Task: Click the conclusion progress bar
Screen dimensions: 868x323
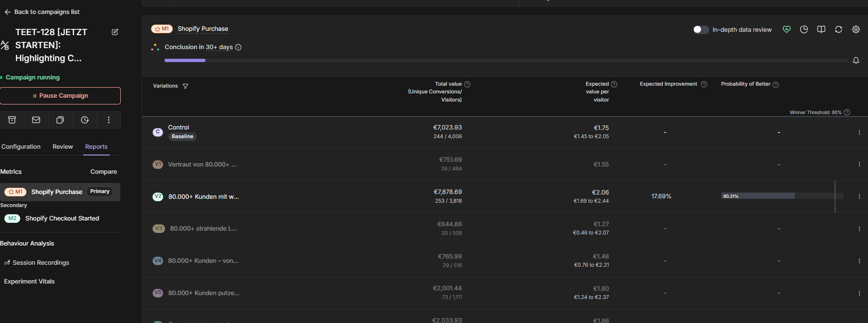Action: pos(506,61)
